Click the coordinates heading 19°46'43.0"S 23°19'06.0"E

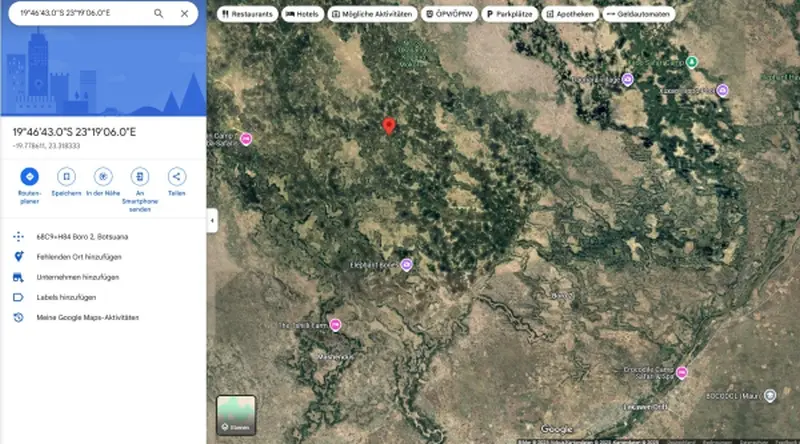74,132
